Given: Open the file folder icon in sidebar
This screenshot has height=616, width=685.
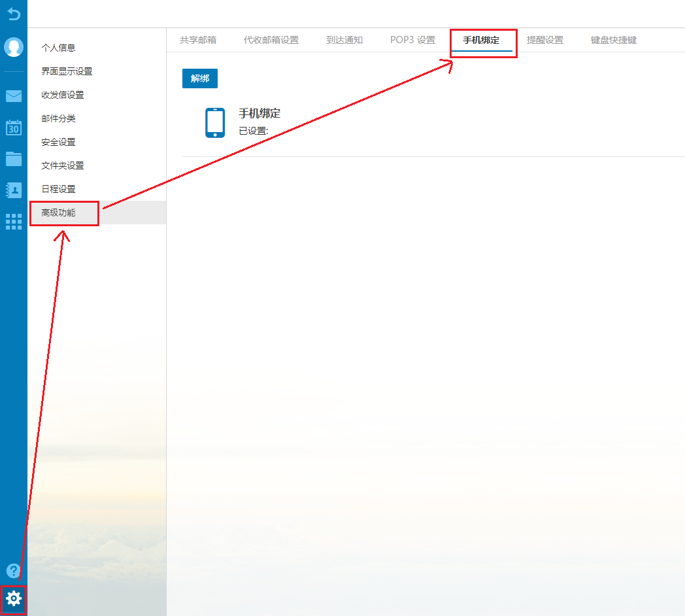Looking at the screenshot, I should (x=14, y=158).
